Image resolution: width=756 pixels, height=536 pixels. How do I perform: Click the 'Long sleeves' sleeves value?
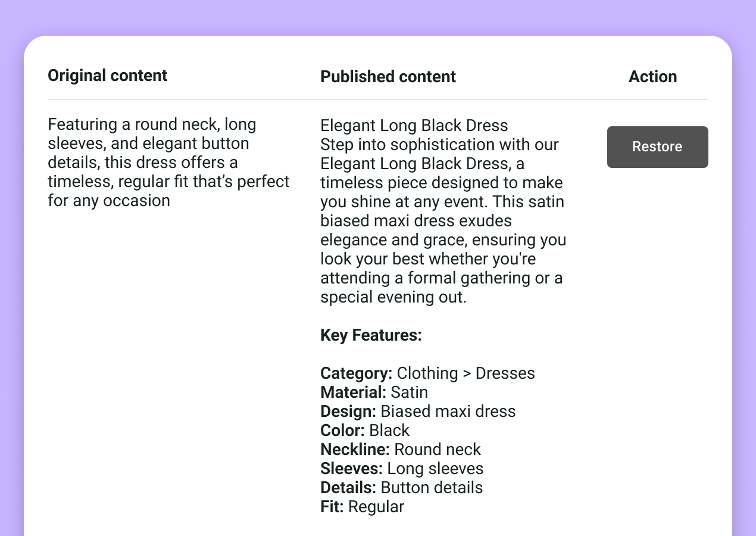pos(435,469)
